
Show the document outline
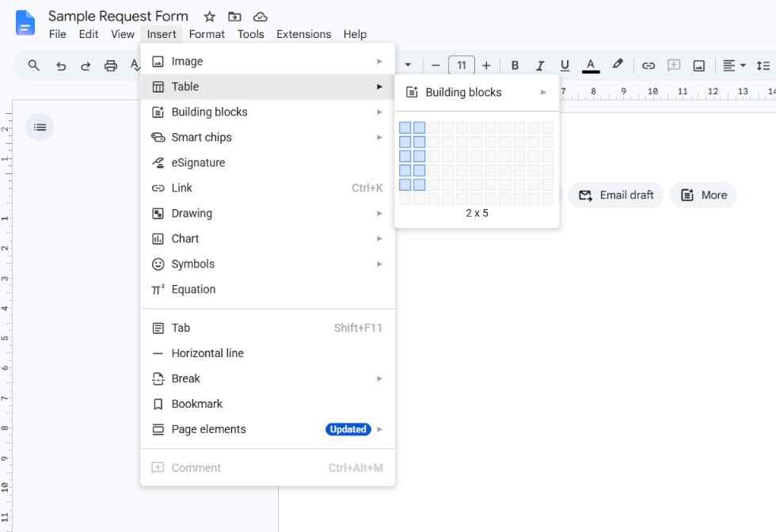click(x=40, y=127)
